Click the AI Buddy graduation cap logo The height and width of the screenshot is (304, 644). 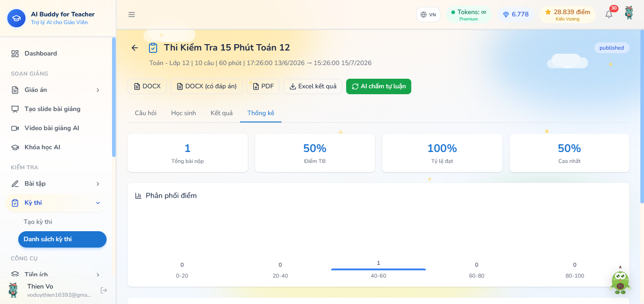[16, 18]
